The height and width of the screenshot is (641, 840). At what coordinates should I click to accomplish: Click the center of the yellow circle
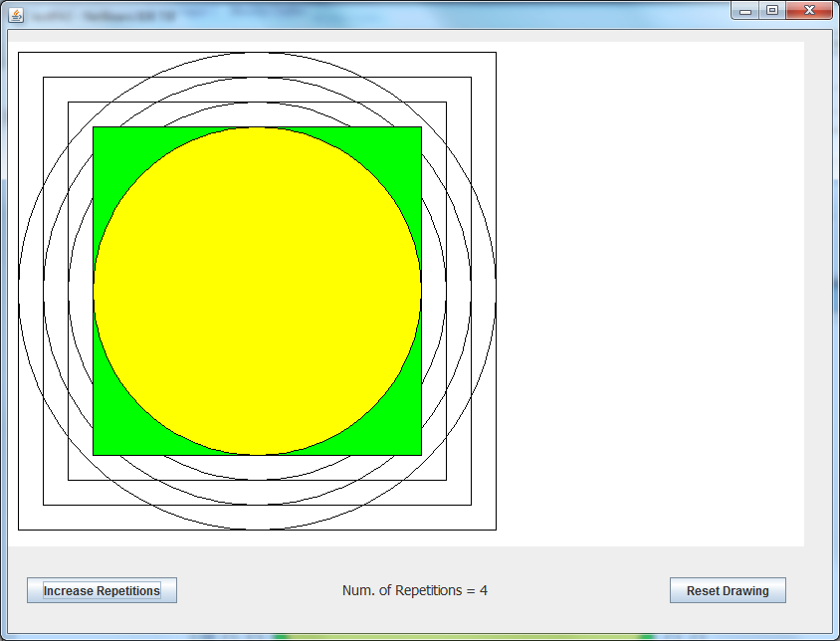coord(257,291)
